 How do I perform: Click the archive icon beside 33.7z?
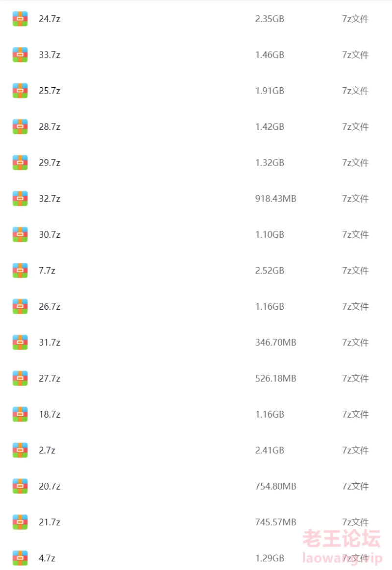point(20,54)
